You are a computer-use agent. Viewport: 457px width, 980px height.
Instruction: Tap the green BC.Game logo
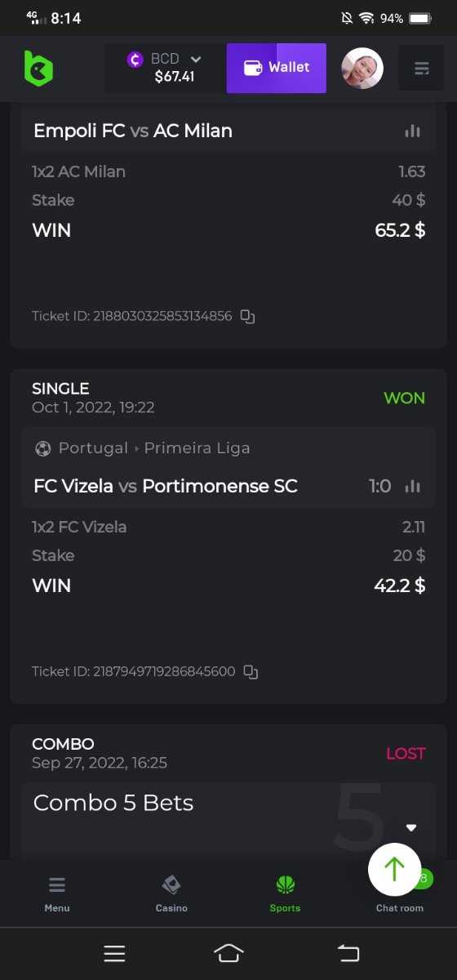pos(38,69)
